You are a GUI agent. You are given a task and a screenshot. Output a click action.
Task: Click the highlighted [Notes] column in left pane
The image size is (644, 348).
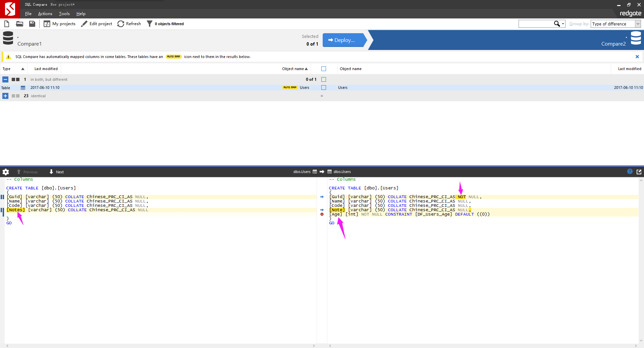tap(15, 210)
